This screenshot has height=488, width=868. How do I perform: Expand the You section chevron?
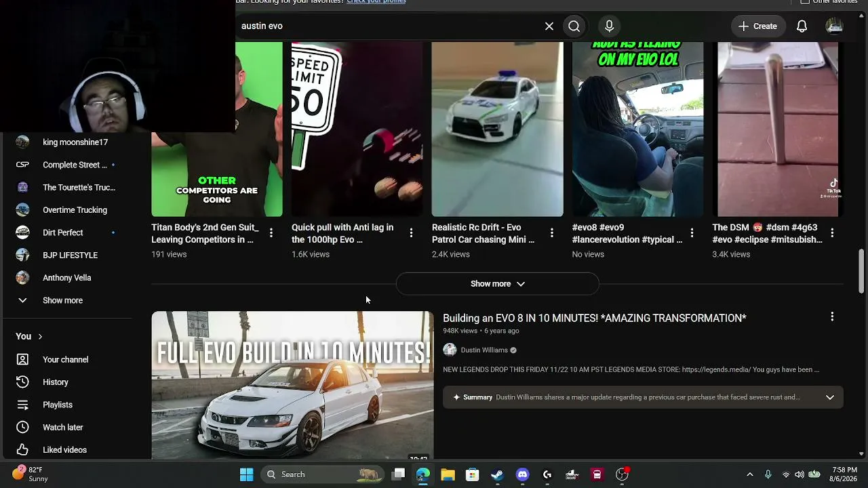40,336
